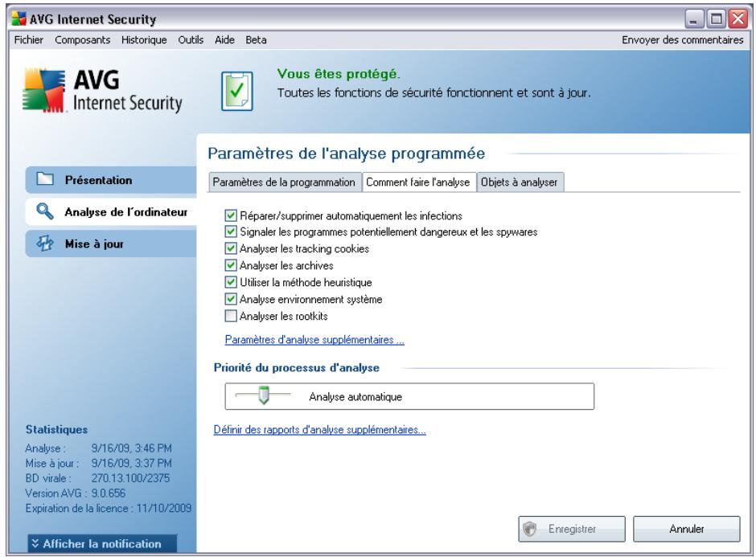This screenshot has height=557, width=756.
Task: Click the AVG Internet Security logo banner
Action: (x=103, y=91)
